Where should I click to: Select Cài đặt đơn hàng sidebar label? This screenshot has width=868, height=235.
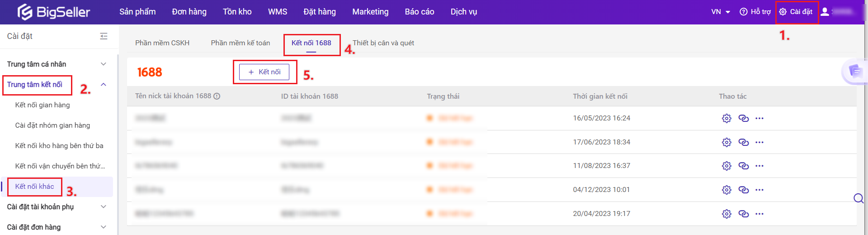click(34, 227)
